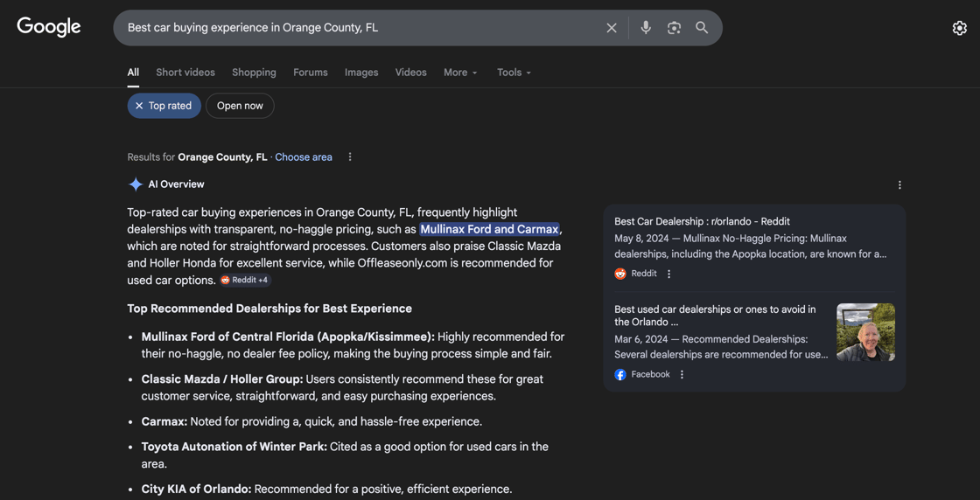Viewport: 980px width, 500px height.
Task: Switch to the Images tab
Action: pyautogui.click(x=361, y=73)
